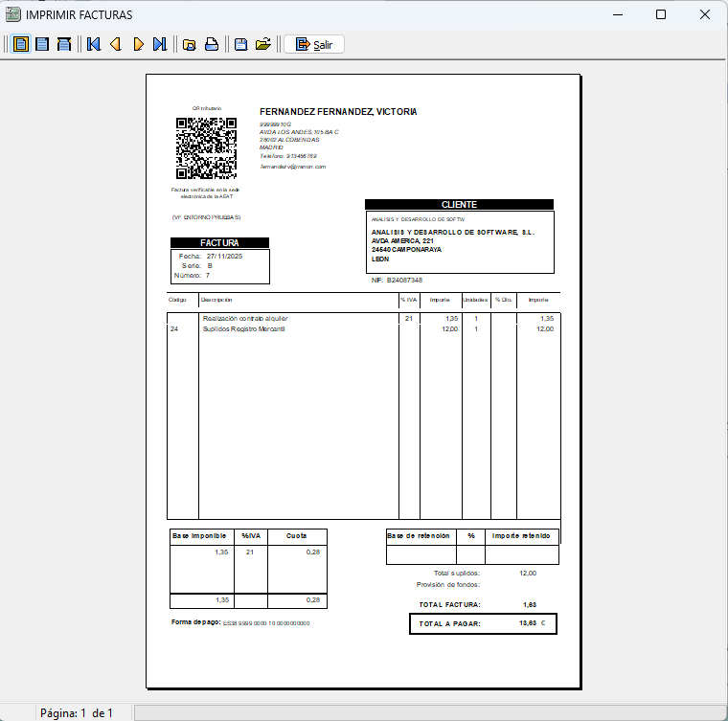This screenshot has height=721, width=728.
Task: Go to previous page arrow
Action: (x=116, y=44)
